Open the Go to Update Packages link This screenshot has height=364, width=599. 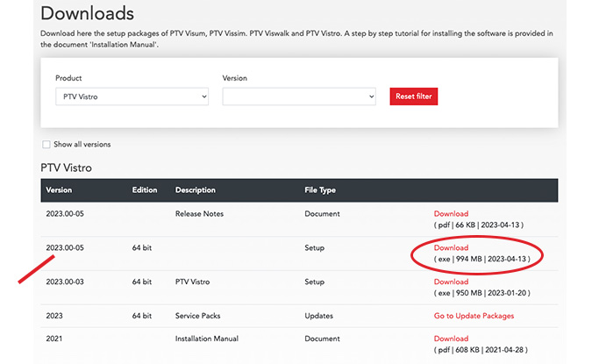tap(474, 316)
